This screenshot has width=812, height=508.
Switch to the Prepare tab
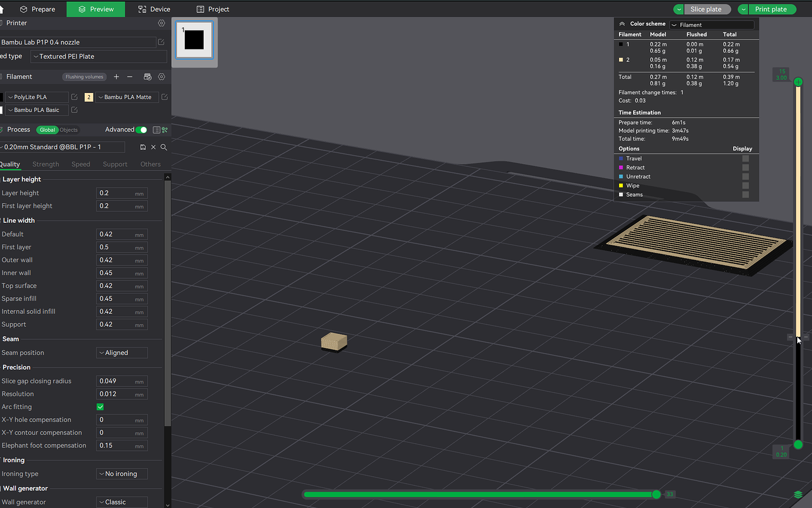tap(38, 9)
